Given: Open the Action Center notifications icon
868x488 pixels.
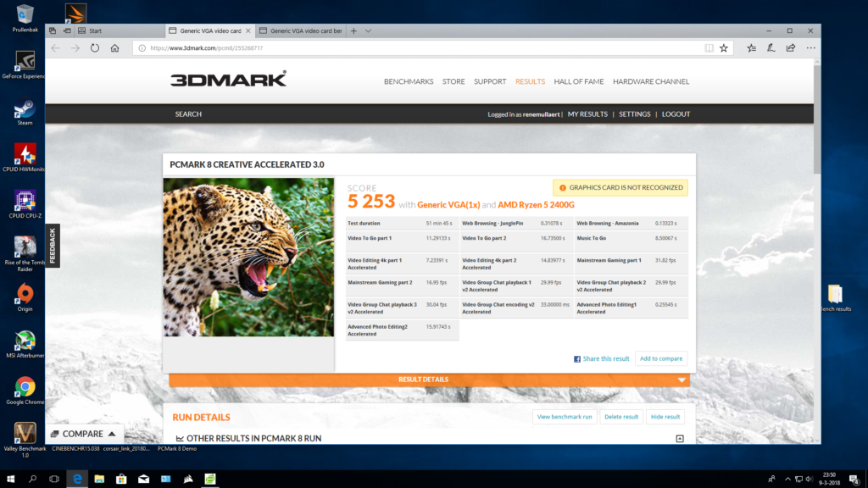Looking at the screenshot, I should coord(854,480).
